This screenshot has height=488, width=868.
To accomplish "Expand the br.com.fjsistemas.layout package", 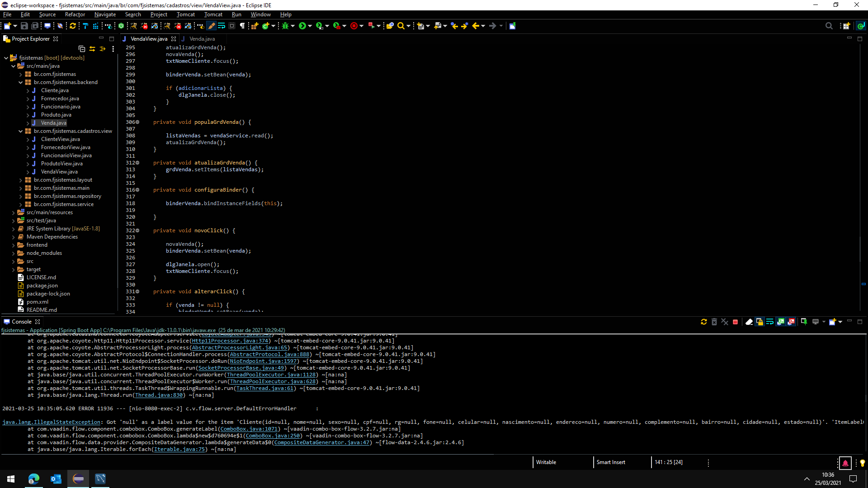I will click(x=20, y=180).
